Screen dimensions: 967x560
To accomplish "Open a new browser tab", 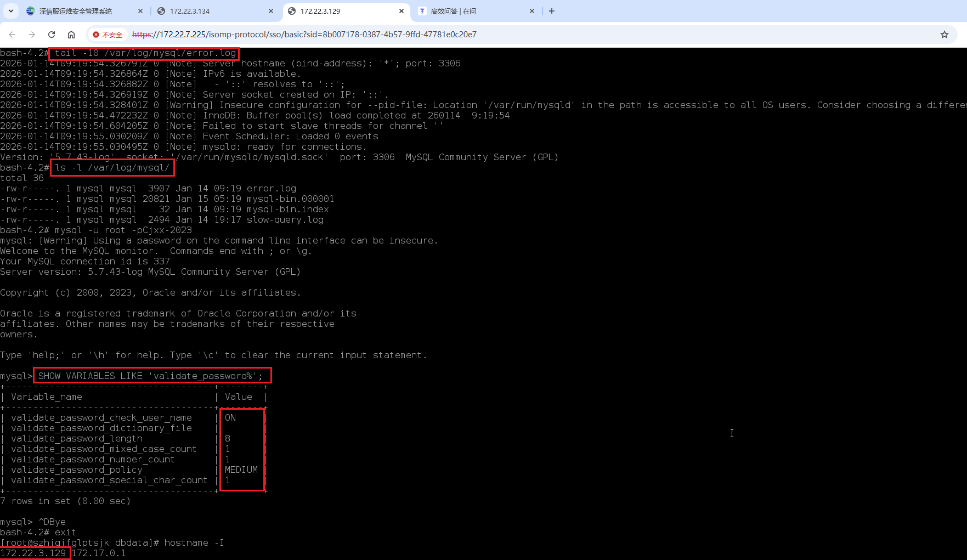I will pyautogui.click(x=552, y=11).
